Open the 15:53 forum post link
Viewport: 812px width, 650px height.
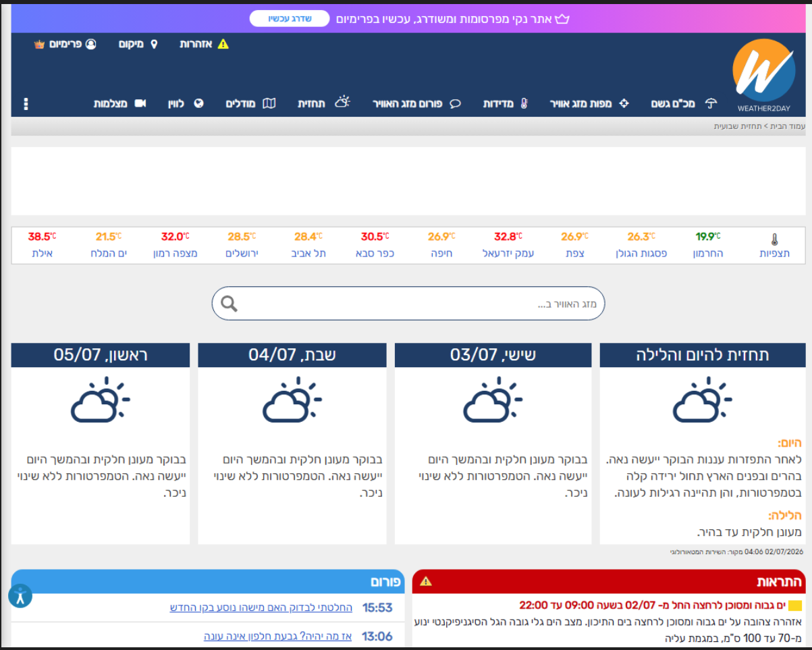point(261,607)
